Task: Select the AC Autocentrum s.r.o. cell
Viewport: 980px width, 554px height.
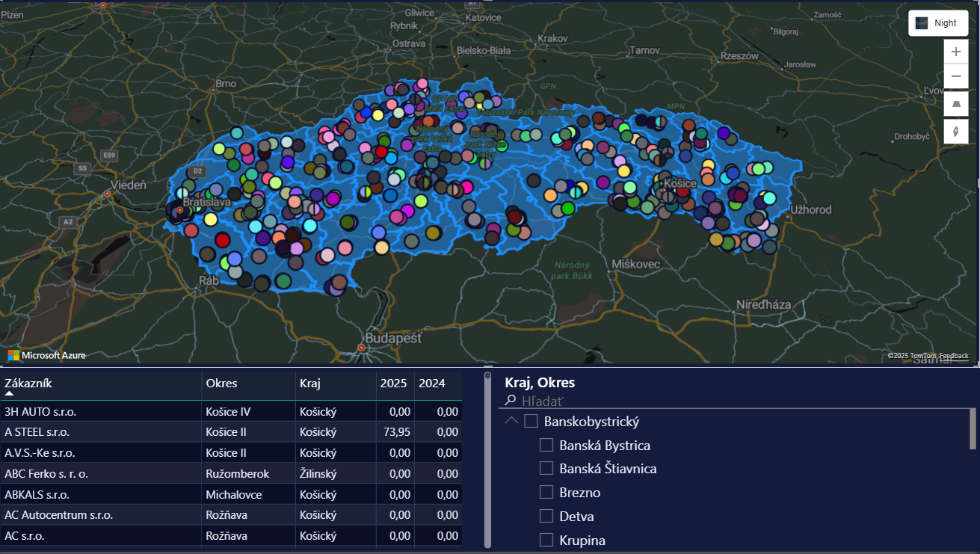Action: [x=100, y=515]
